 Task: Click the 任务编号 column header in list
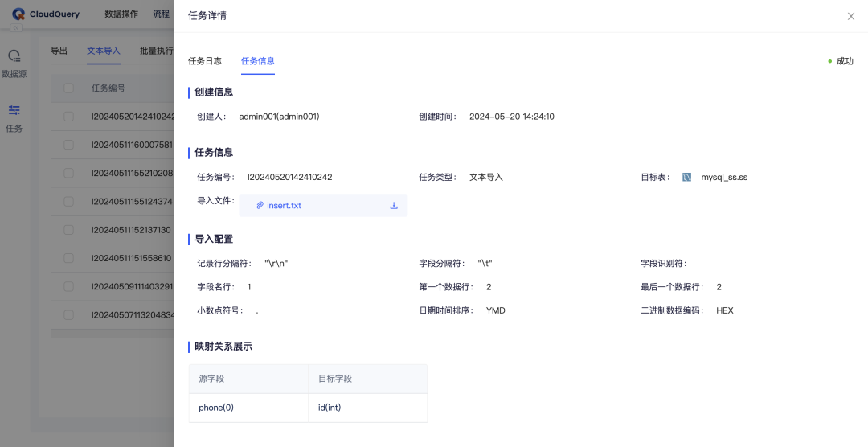pyautogui.click(x=108, y=88)
